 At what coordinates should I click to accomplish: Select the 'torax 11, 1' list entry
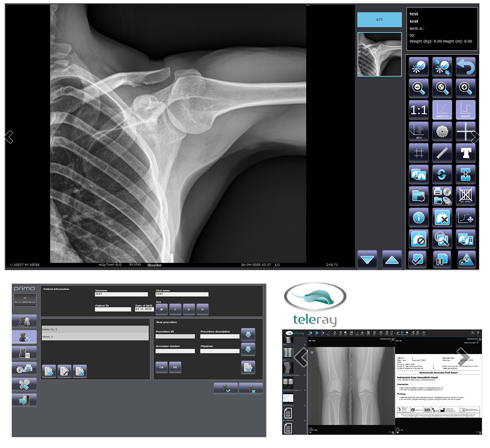pos(94,329)
